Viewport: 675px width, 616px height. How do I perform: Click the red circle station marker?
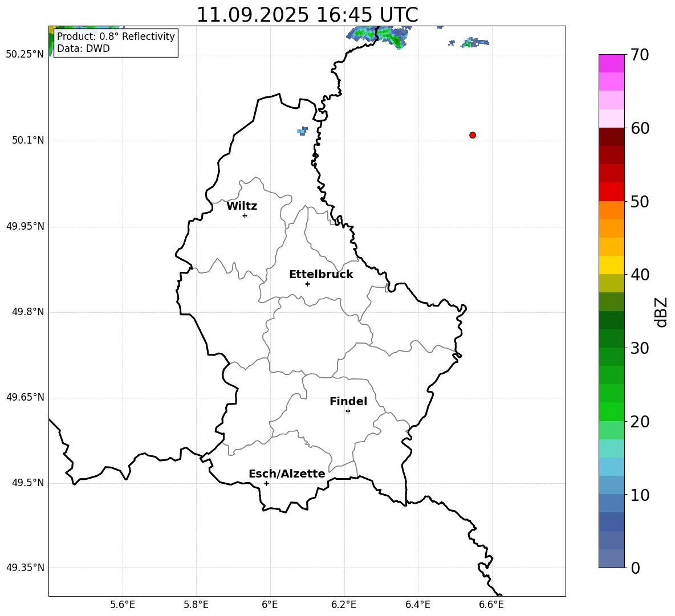point(472,135)
